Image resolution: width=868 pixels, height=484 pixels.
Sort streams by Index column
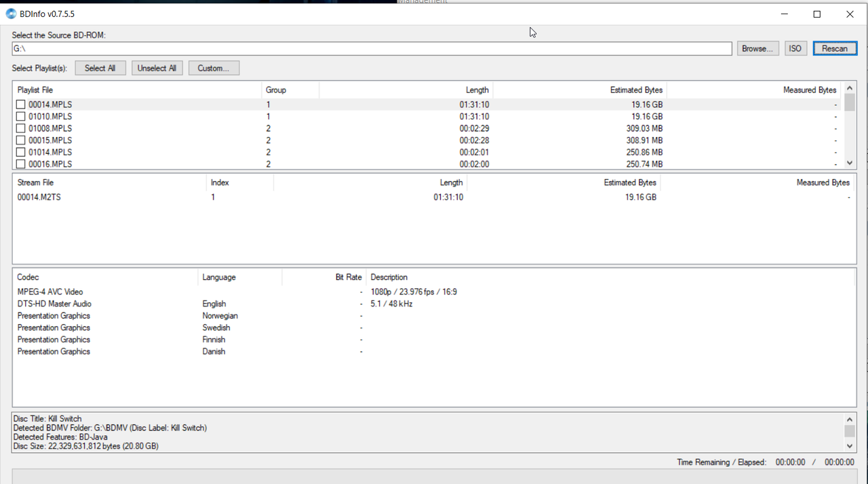(x=240, y=182)
